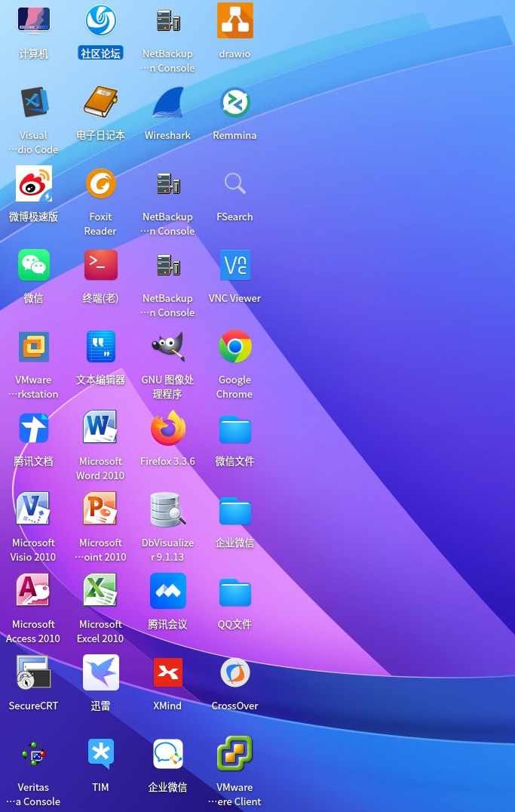515x812 pixels.
Task: Launch the 迅雷 Thunder download icon
Action: 100,672
